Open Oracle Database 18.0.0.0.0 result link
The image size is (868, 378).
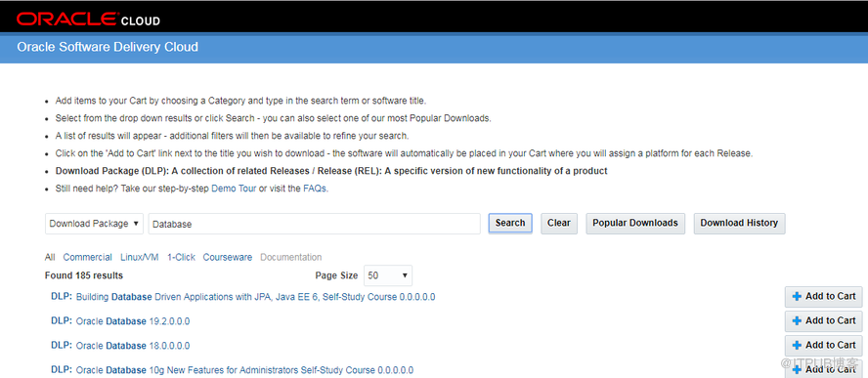click(x=133, y=346)
